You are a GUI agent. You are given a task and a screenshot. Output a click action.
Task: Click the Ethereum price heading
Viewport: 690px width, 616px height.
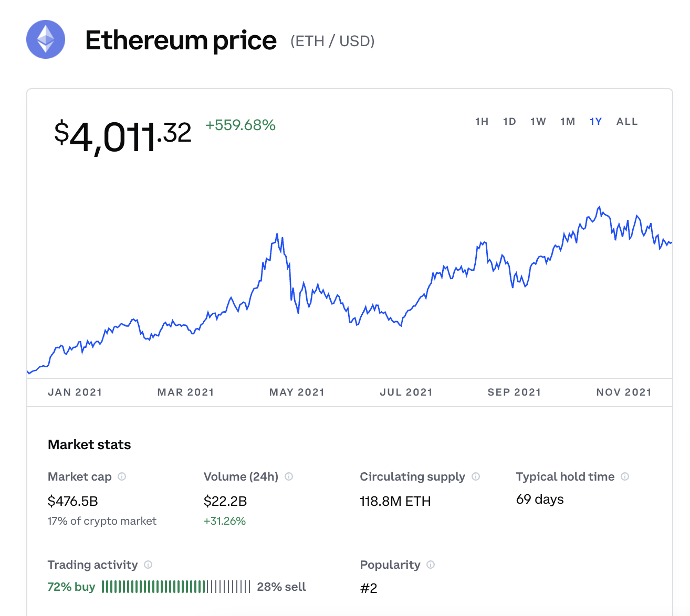[181, 40]
